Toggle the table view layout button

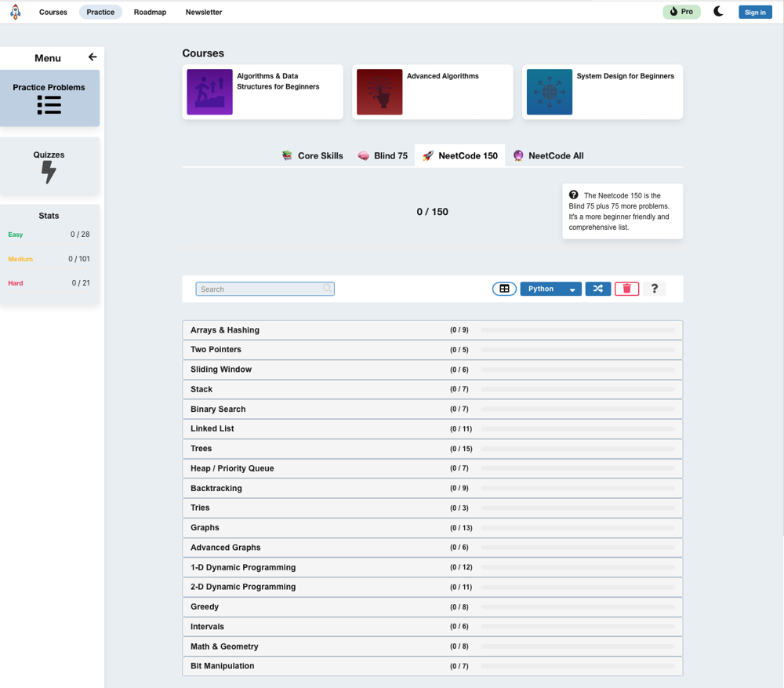504,289
